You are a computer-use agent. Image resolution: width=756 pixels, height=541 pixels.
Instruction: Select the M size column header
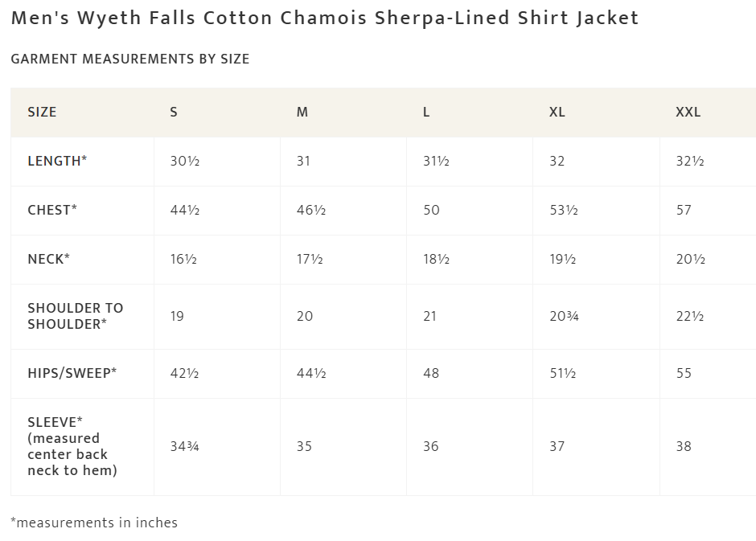(302, 113)
